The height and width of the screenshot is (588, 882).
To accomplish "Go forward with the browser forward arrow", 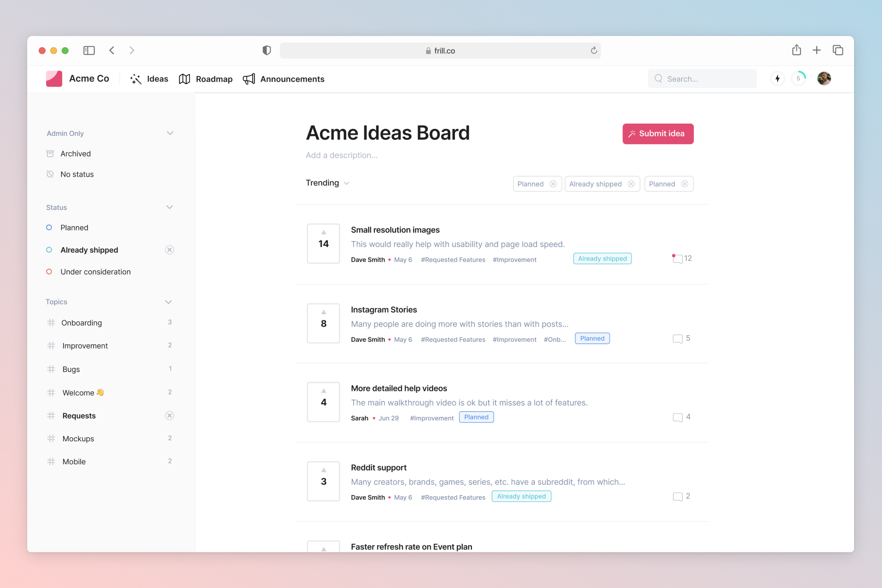I will [132, 50].
